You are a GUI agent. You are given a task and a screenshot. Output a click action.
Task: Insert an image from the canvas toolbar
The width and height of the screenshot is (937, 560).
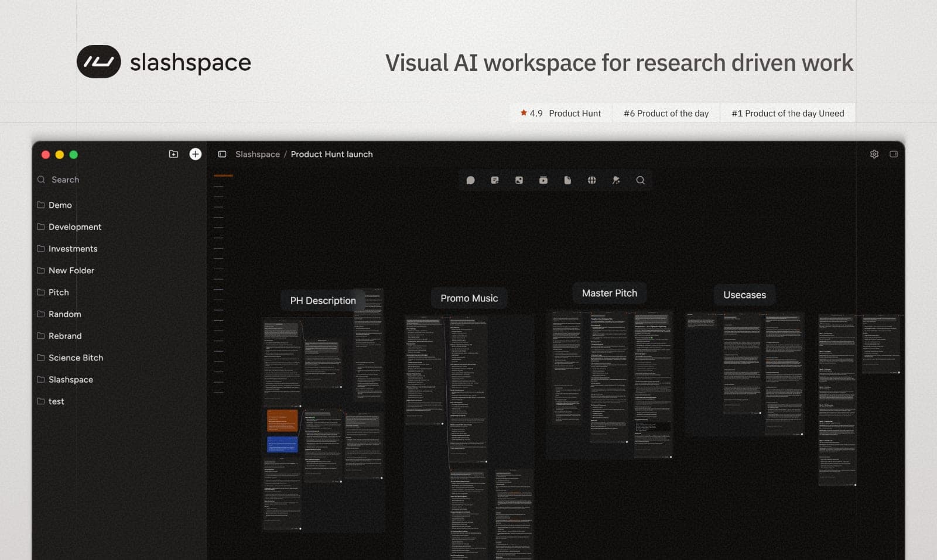(x=519, y=180)
